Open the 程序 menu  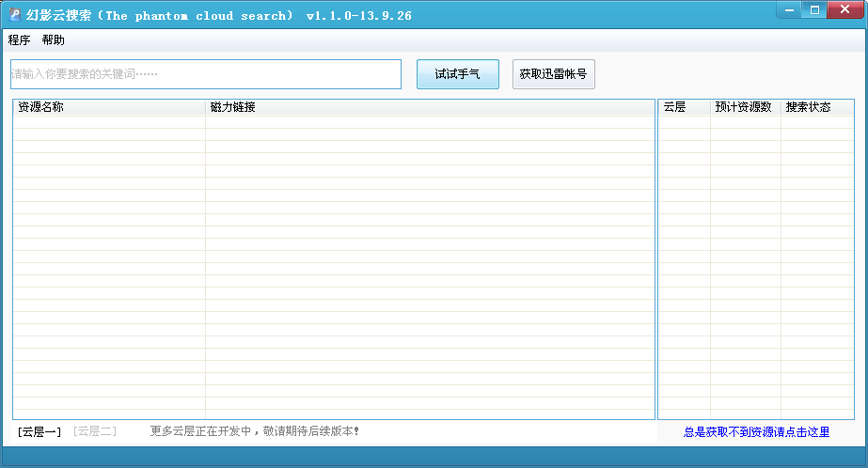point(19,39)
